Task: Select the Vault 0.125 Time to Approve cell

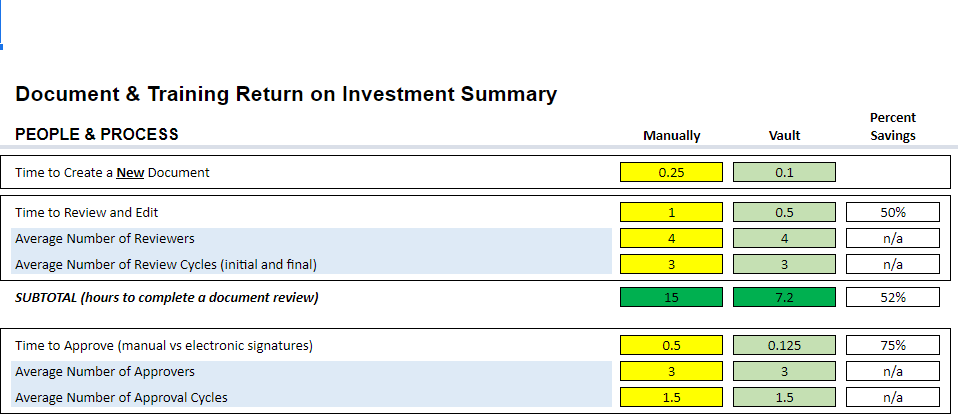Action: pyautogui.click(x=784, y=345)
